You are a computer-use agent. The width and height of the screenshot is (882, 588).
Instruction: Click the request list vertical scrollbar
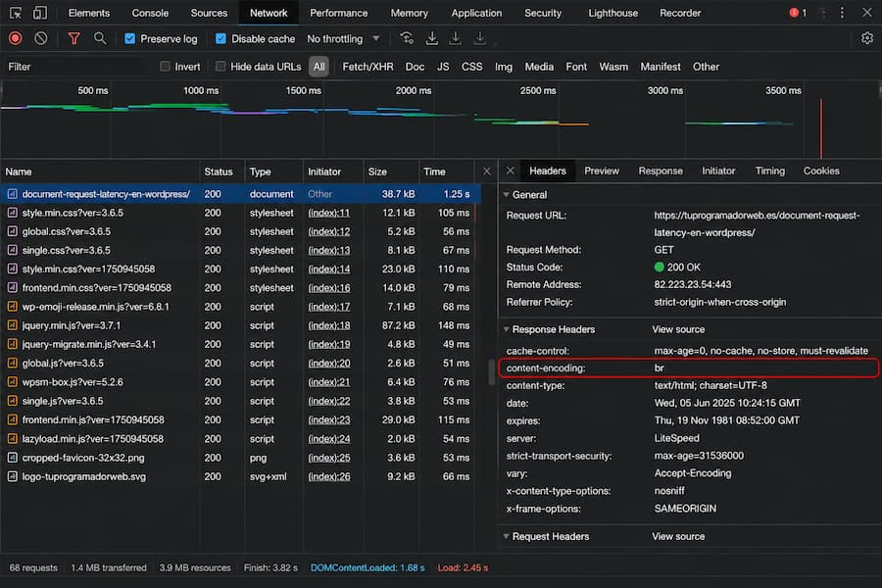pyautogui.click(x=492, y=372)
